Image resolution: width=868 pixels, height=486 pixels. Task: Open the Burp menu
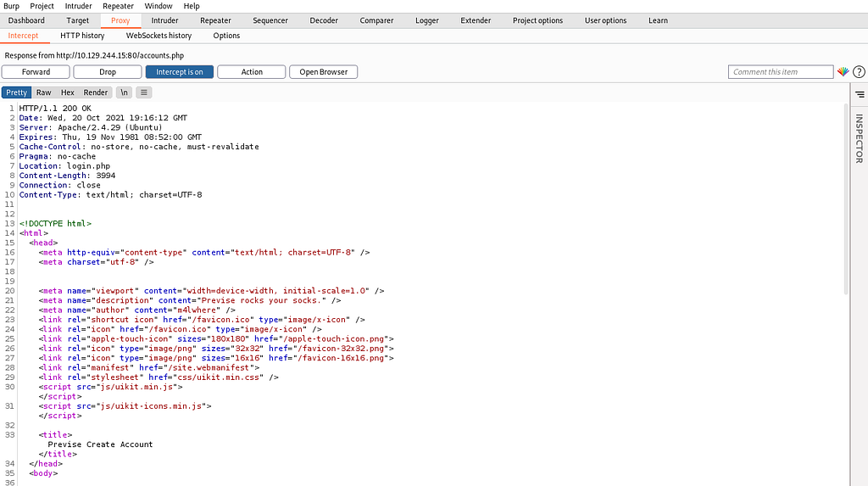pyautogui.click(x=11, y=6)
